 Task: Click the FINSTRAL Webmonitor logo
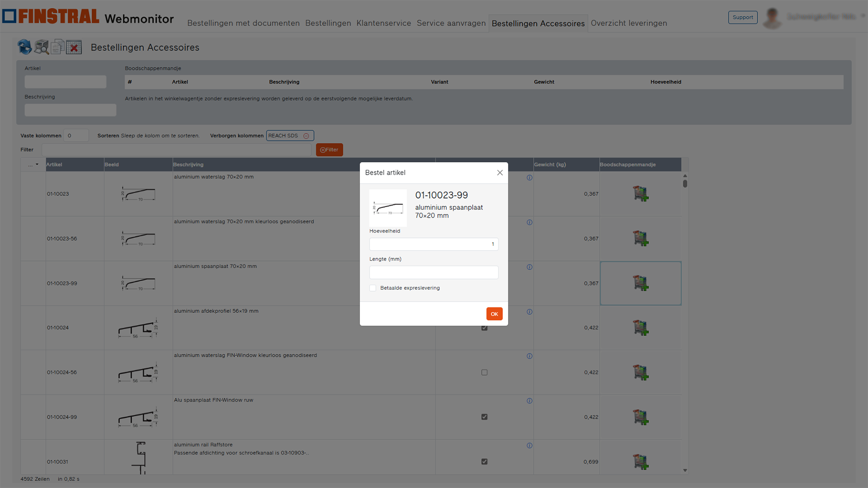pyautogui.click(x=88, y=17)
